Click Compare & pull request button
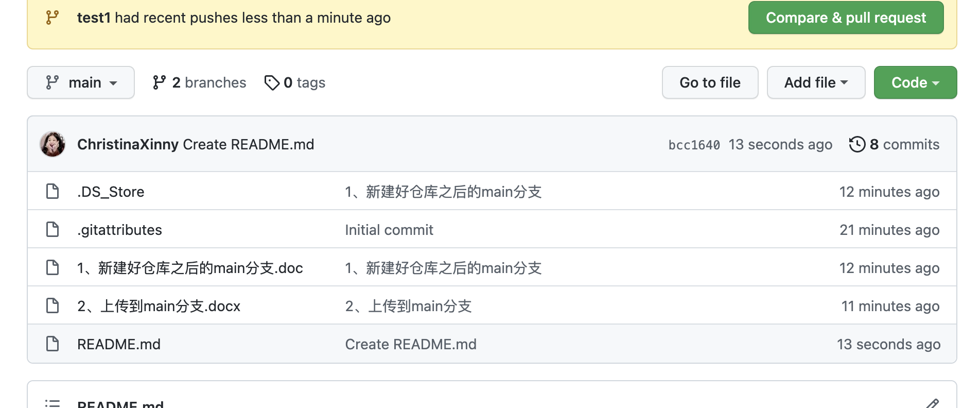 pos(846,17)
